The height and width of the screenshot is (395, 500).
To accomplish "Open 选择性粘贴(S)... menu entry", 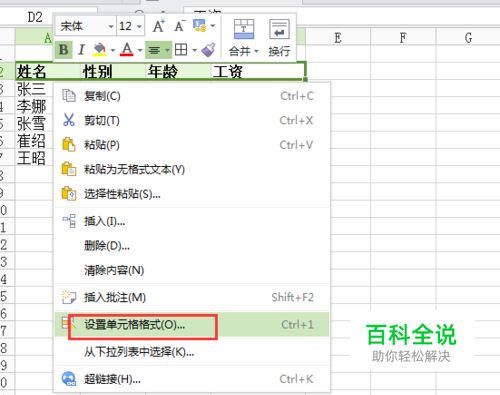I will pyautogui.click(x=192, y=194).
